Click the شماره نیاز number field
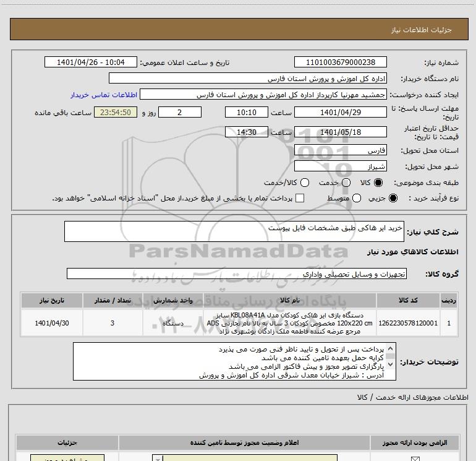 (x=340, y=62)
